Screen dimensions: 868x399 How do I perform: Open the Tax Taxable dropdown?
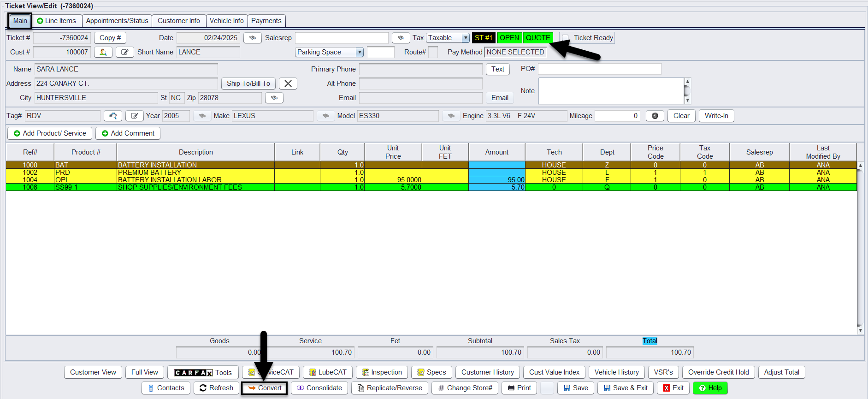pos(466,38)
